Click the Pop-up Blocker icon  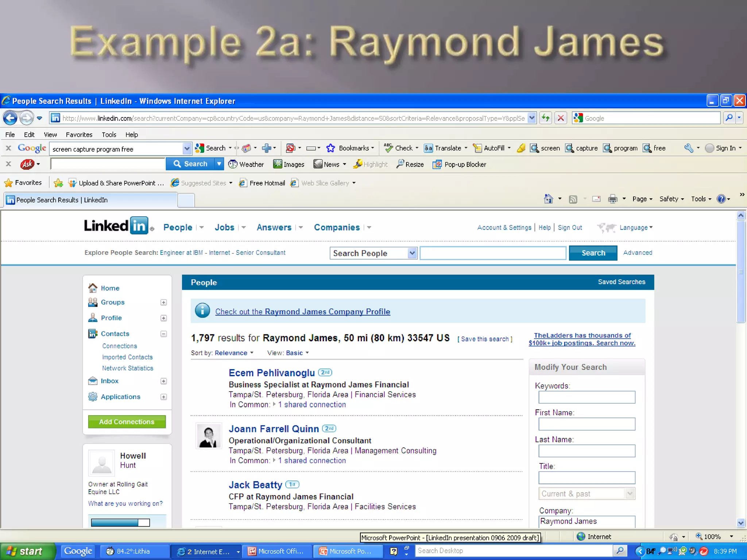tap(437, 164)
